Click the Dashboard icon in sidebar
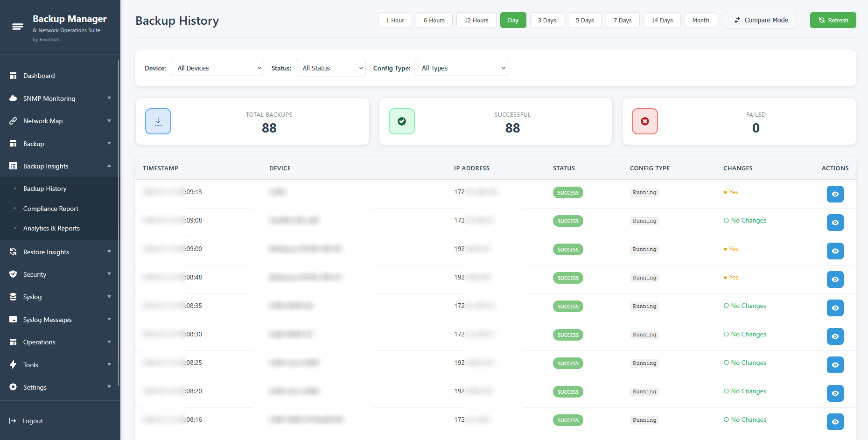 (13, 76)
